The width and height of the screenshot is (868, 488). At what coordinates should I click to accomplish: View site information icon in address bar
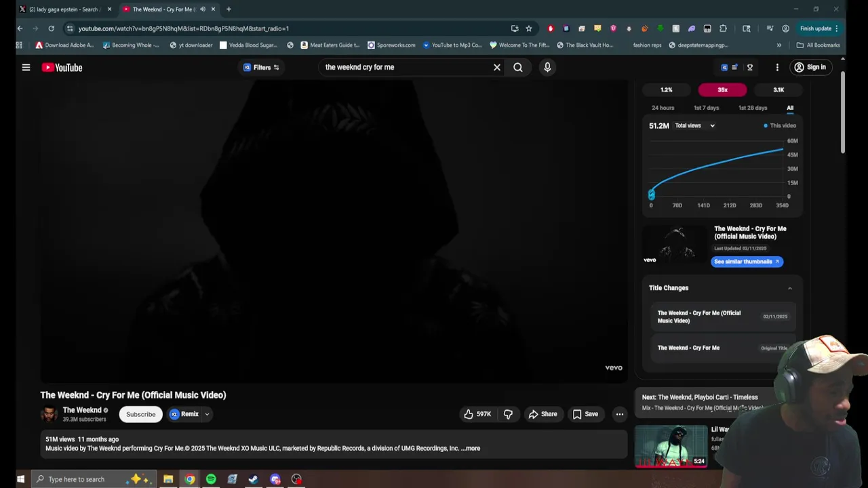tap(70, 28)
